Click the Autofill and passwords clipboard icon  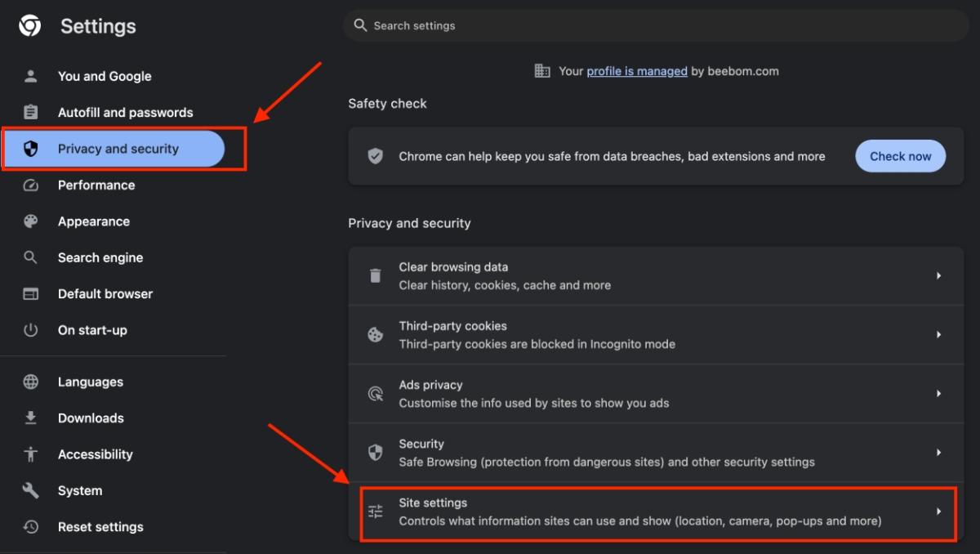(x=31, y=113)
